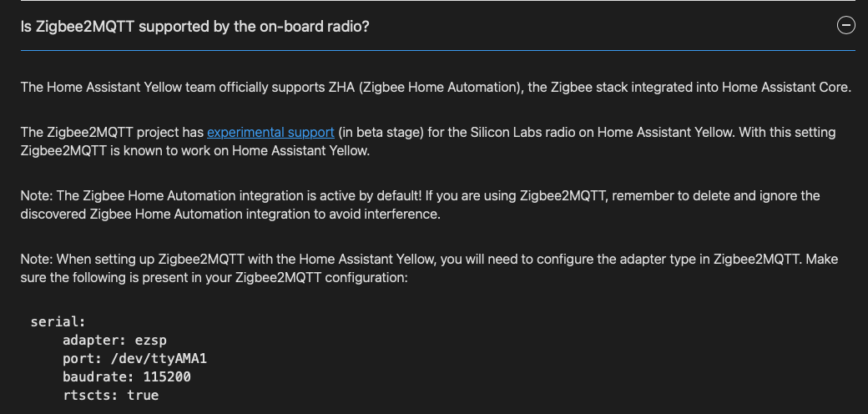868x414 pixels.
Task: Click the note about configuring the adapter type
Action: click(x=429, y=268)
